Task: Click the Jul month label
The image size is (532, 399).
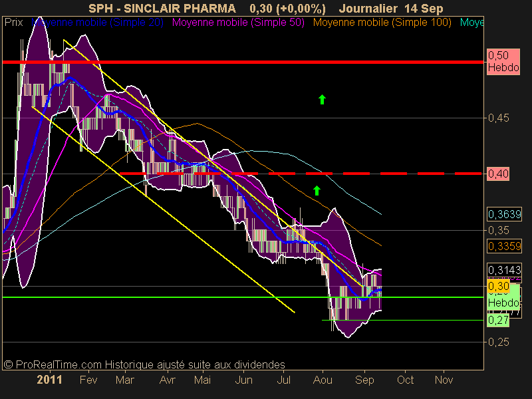Action: 284,380
